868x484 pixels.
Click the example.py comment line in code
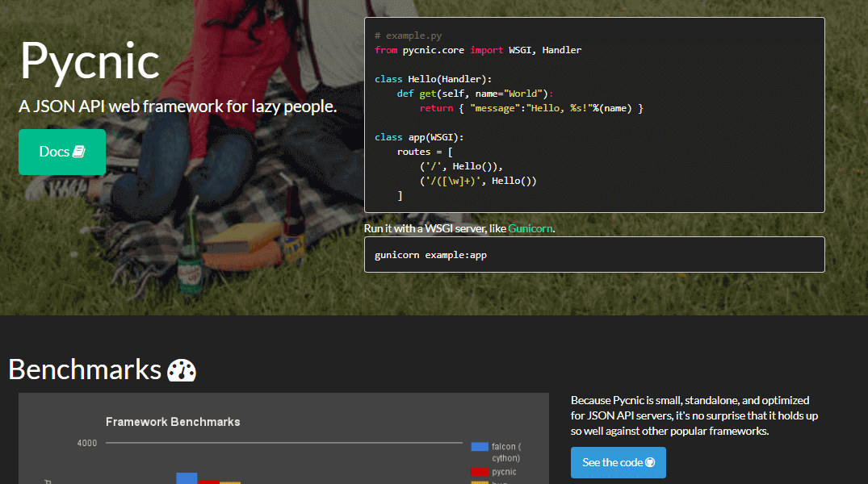tap(409, 36)
